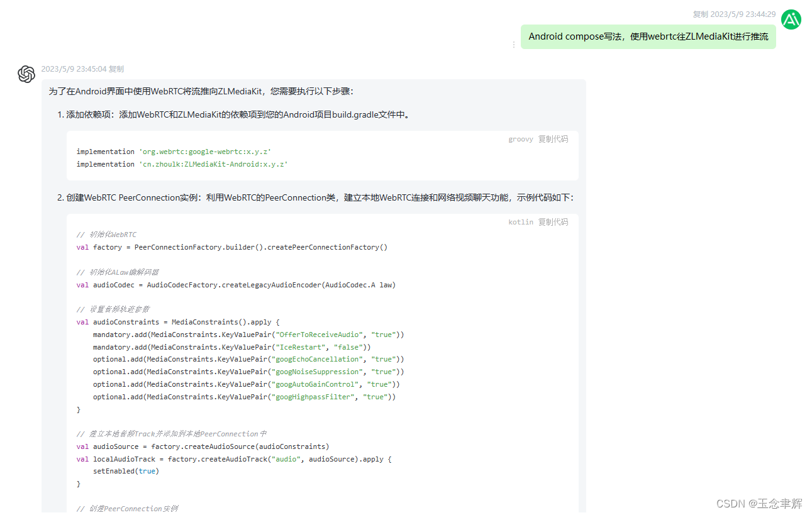Click the line 'setEnabled(true)'
This screenshot has width=812, height=515.
point(126,471)
